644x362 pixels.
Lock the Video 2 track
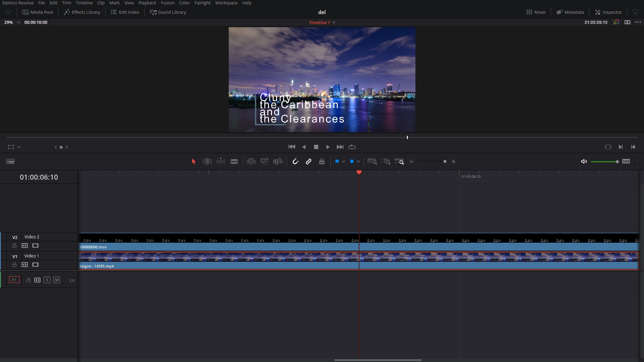pos(14,246)
